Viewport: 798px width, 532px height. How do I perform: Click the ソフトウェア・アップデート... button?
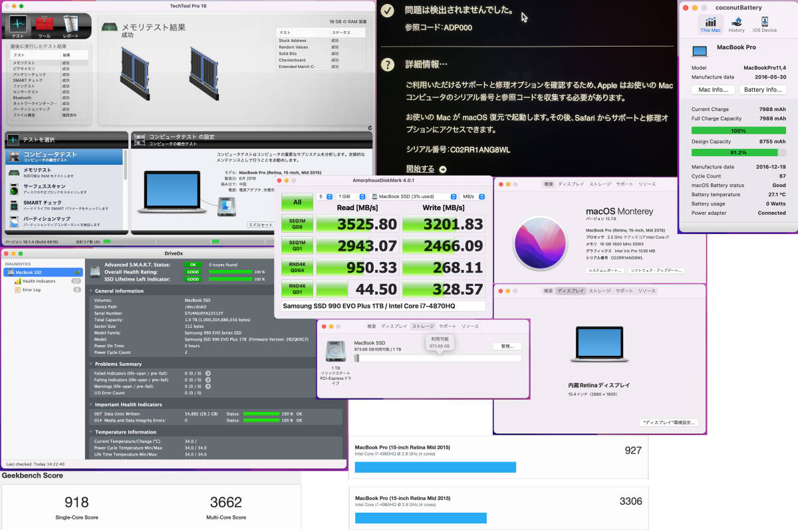pos(656,271)
